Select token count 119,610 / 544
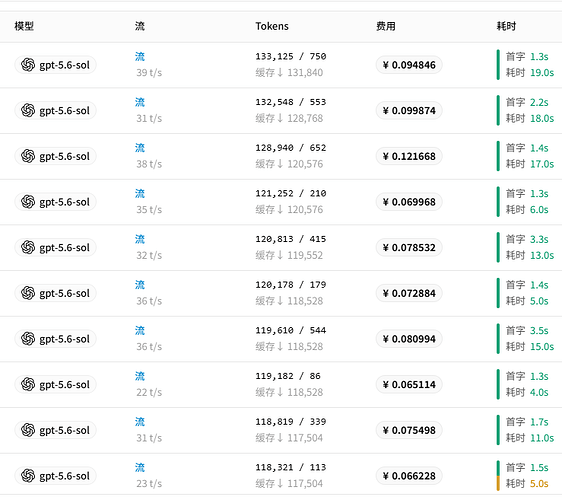This screenshot has width=562, height=500. [x=291, y=330]
